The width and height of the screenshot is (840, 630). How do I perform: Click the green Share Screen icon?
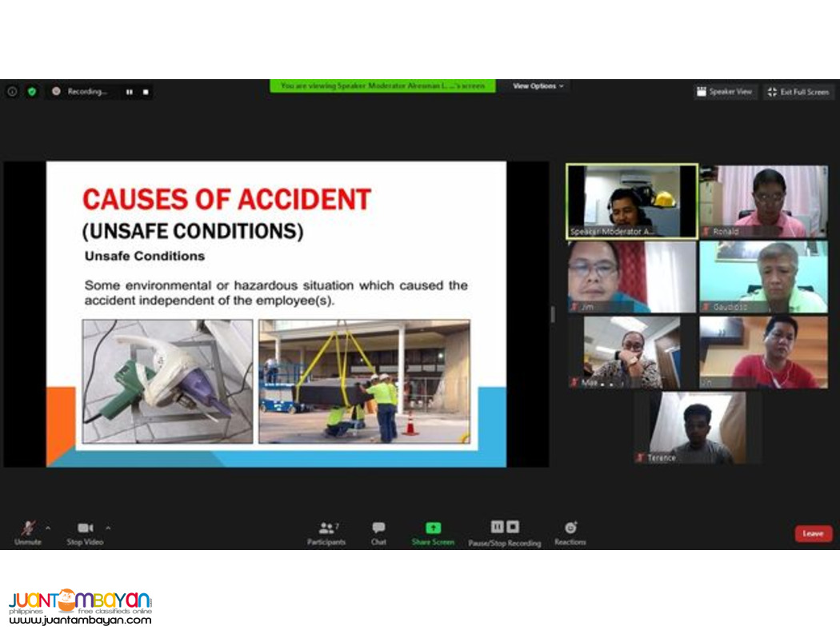432,528
